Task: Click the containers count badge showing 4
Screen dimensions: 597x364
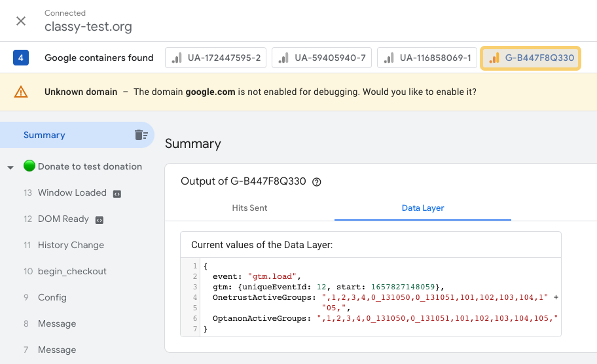Action: 21,58
